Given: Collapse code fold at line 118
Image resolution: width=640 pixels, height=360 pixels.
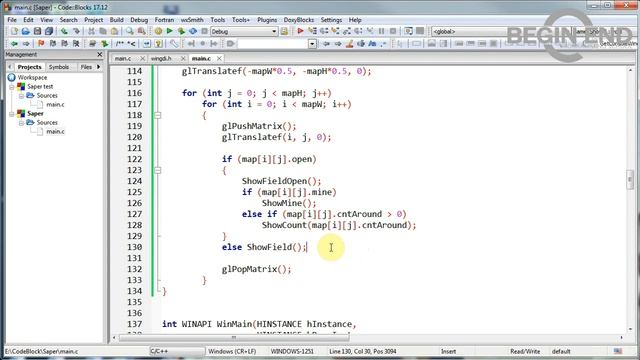Looking at the screenshot, I should point(158,116).
